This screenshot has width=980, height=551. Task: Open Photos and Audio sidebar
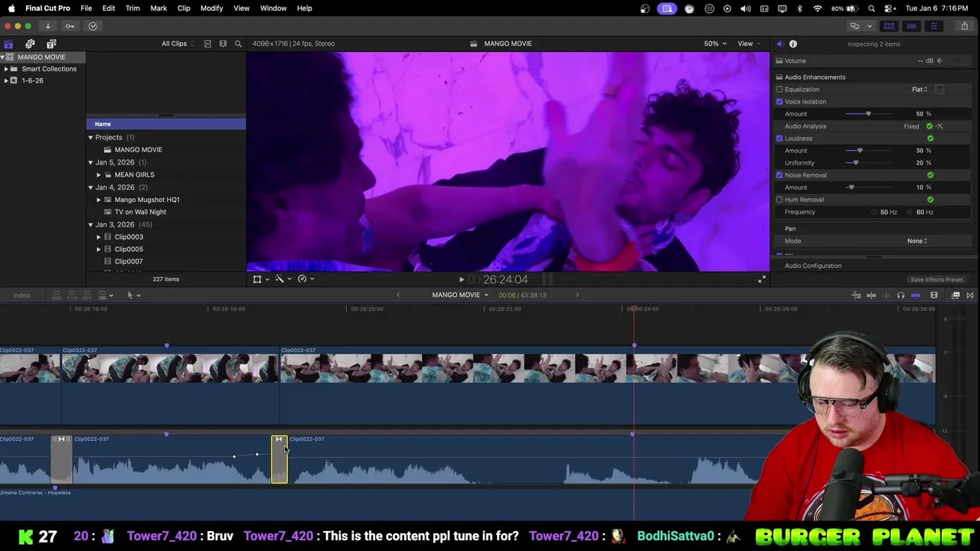[x=30, y=44]
